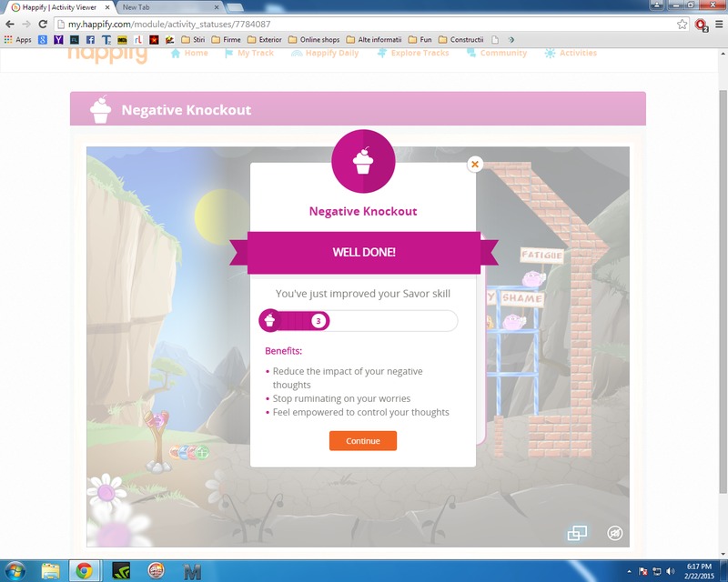This screenshot has height=582, width=728.
Task: Click the slingshot in the game
Action: (157, 441)
